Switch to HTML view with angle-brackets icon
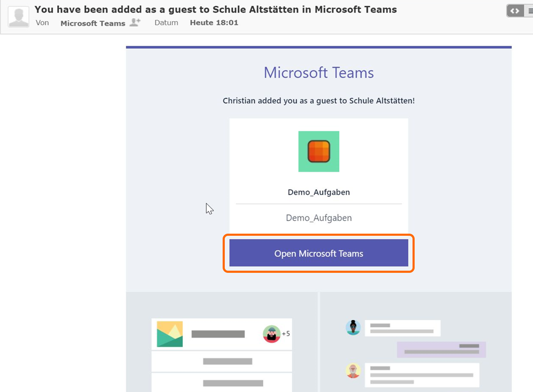The width and height of the screenshot is (533, 392). point(515,10)
